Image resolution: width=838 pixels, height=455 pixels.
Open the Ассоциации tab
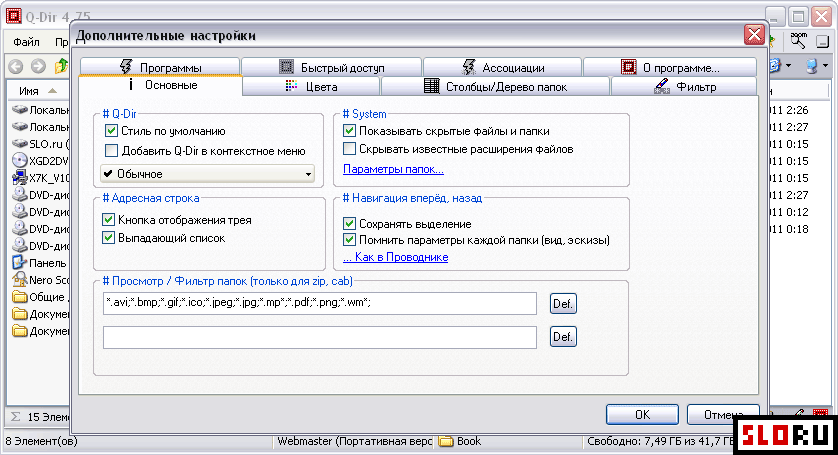(502, 67)
